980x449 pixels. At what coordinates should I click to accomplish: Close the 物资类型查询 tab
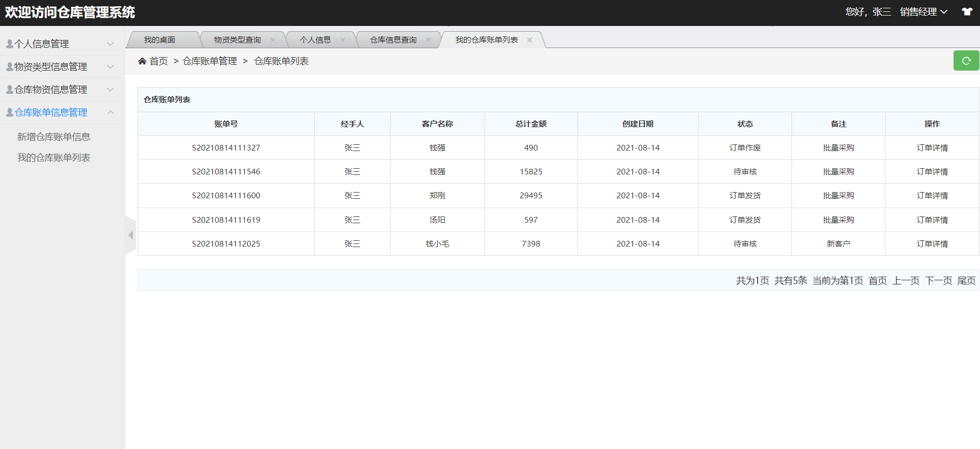tap(273, 40)
